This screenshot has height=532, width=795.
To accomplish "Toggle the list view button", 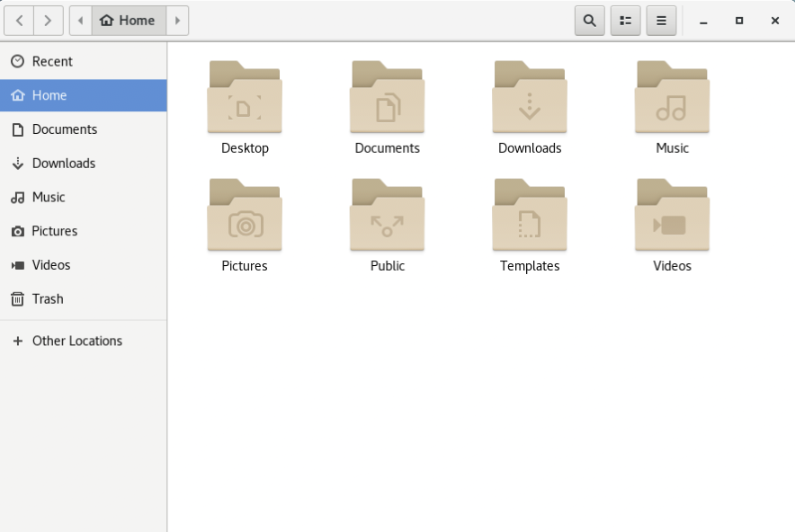I will 625,21.
